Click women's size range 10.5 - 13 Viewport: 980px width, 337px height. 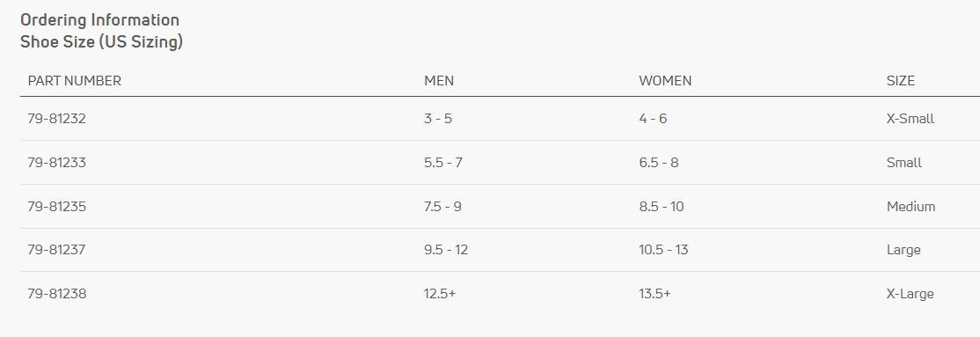click(663, 250)
